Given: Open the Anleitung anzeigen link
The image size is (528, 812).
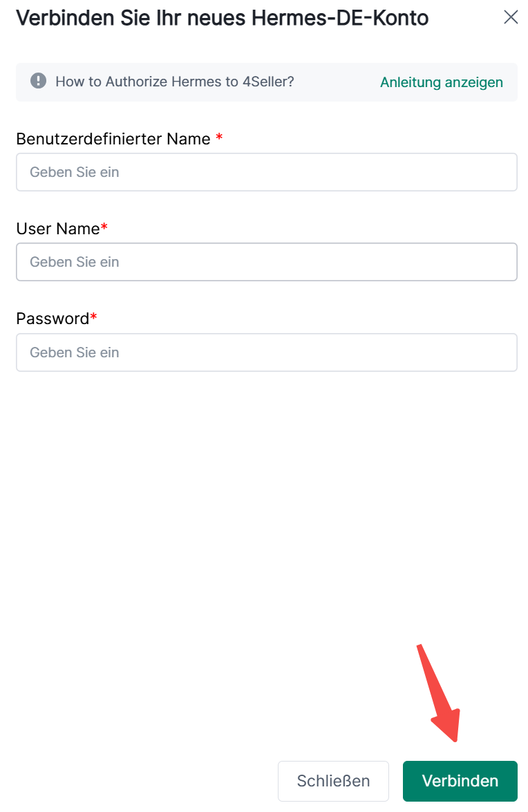Looking at the screenshot, I should click(441, 82).
